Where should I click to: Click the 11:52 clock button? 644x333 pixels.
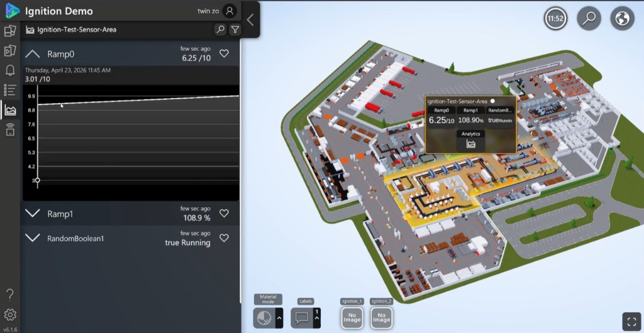coord(555,18)
